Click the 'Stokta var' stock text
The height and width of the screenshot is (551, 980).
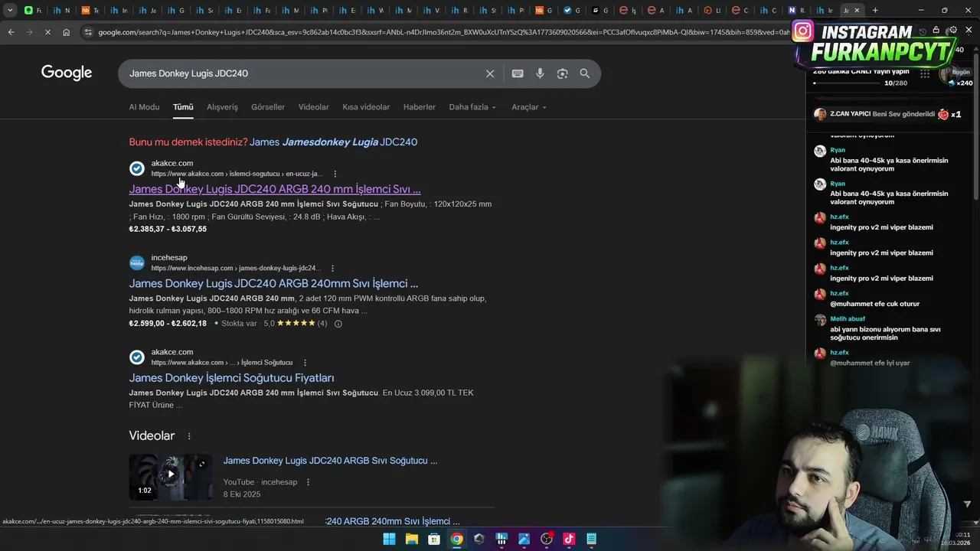pyautogui.click(x=239, y=324)
